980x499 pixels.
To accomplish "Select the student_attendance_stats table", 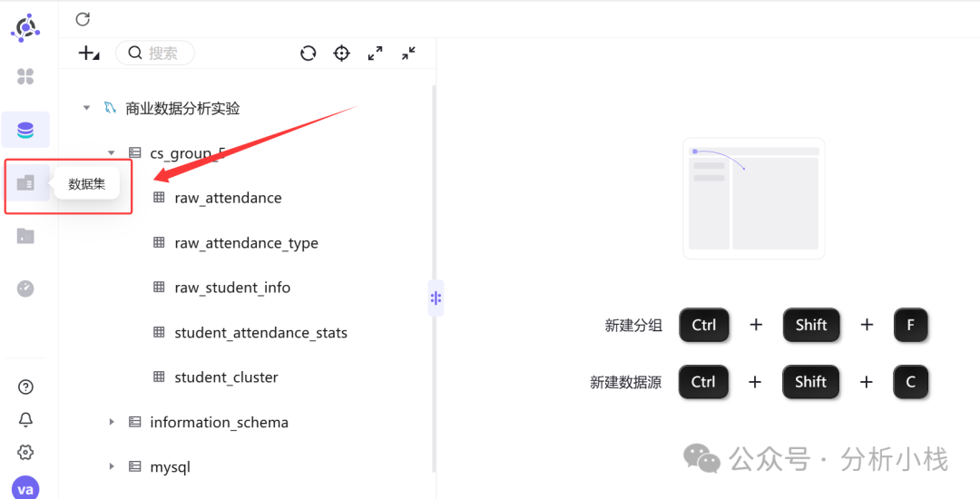I will tap(260, 333).
